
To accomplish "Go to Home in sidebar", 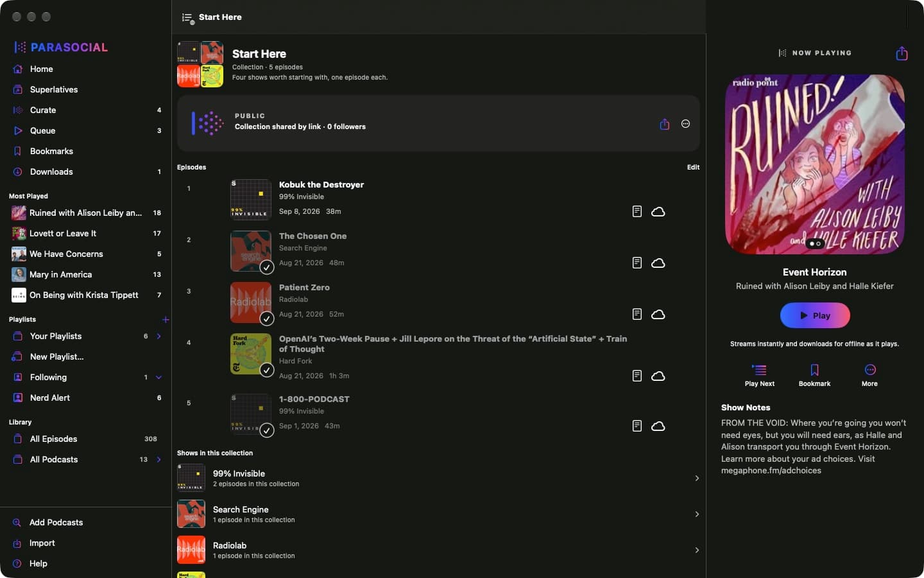I will (x=86, y=69).
